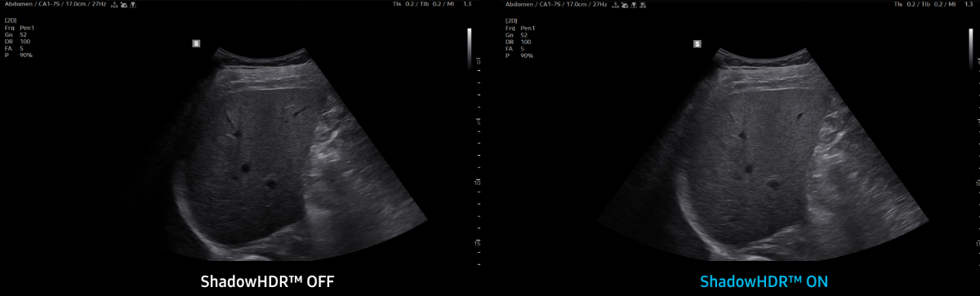This screenshot has height=296, width=980.
Task: Click the 'ShadowHDR™ ON' caption
Action: (764, 281)
